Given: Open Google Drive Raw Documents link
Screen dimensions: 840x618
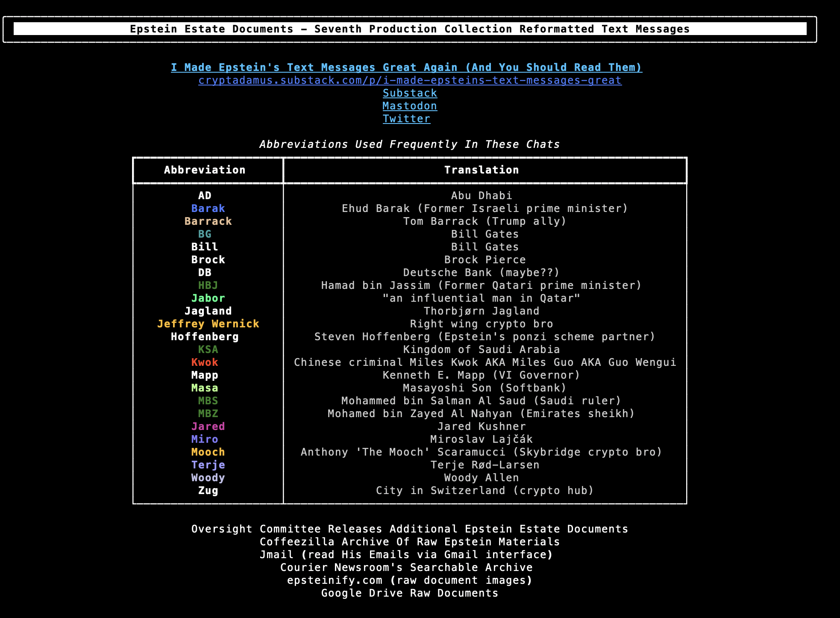Looking at the screenshot, I should click(x=410, y=593).
